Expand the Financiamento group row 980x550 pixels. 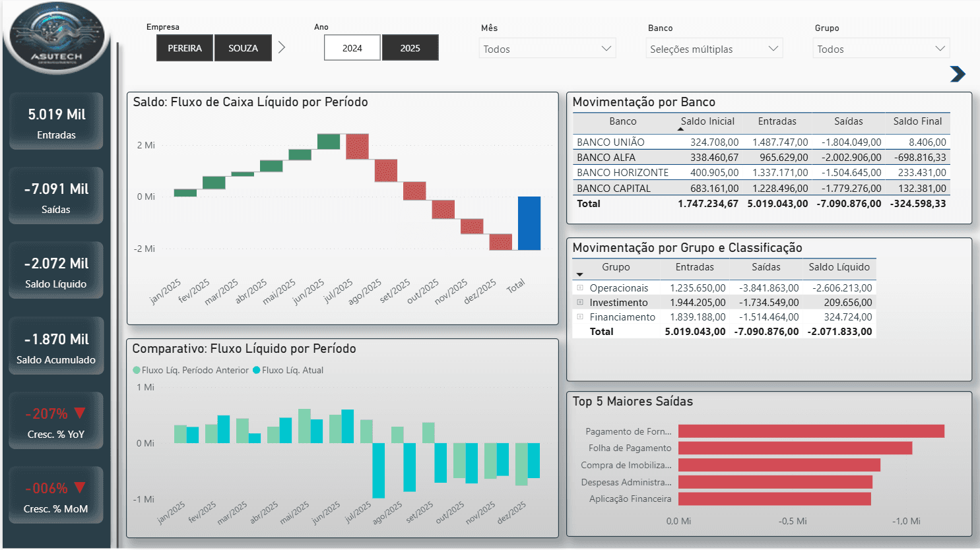point(580,317)
